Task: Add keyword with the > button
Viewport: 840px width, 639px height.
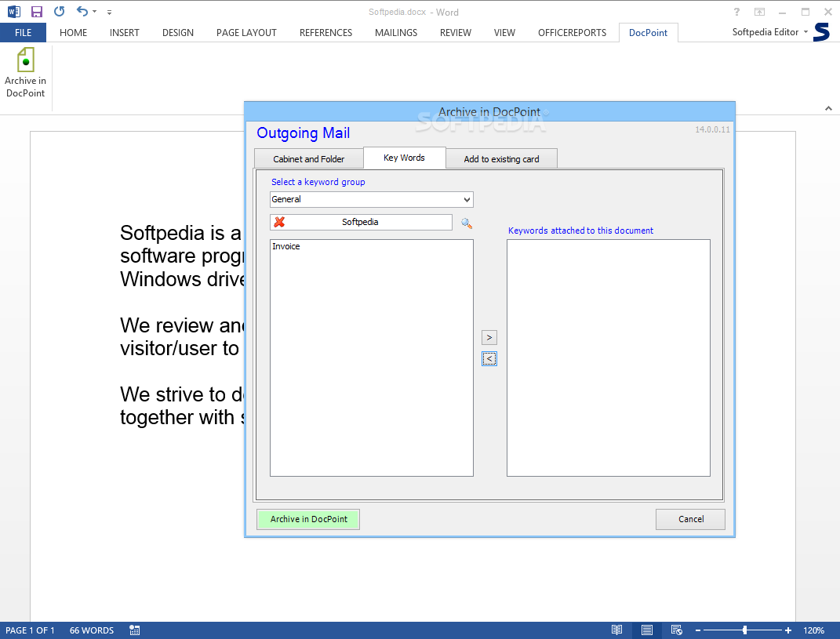Action: (489, 337)
